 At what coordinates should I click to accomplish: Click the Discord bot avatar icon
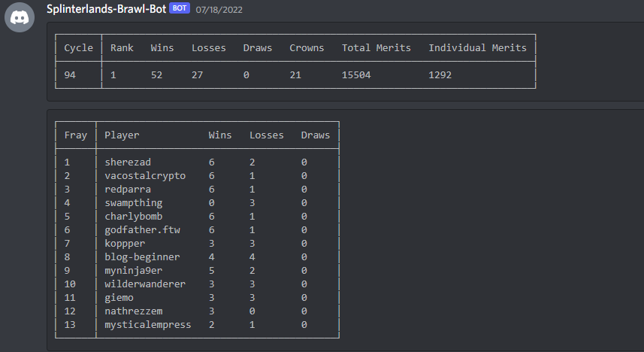point(20,17)
